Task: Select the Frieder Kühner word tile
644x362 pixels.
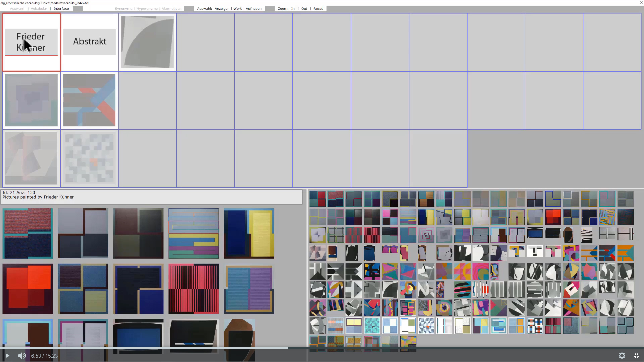Action: tap(31, 42)
